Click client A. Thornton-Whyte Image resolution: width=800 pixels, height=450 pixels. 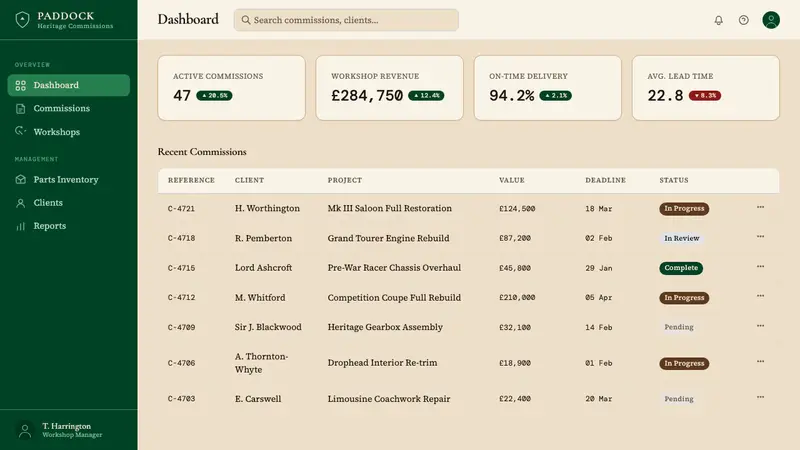coord(261,363)
